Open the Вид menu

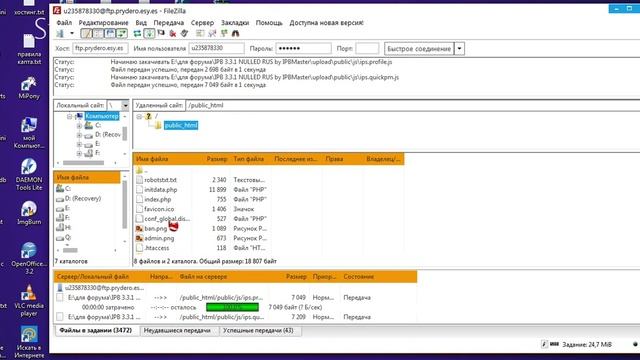141,23
